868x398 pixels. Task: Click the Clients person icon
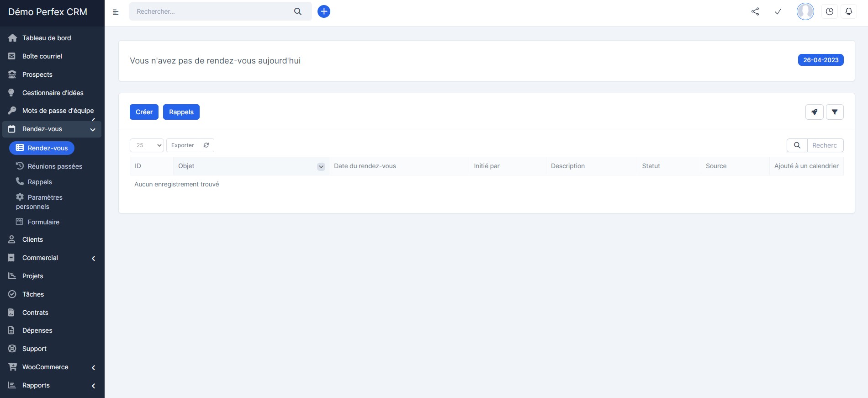(12, 239)
